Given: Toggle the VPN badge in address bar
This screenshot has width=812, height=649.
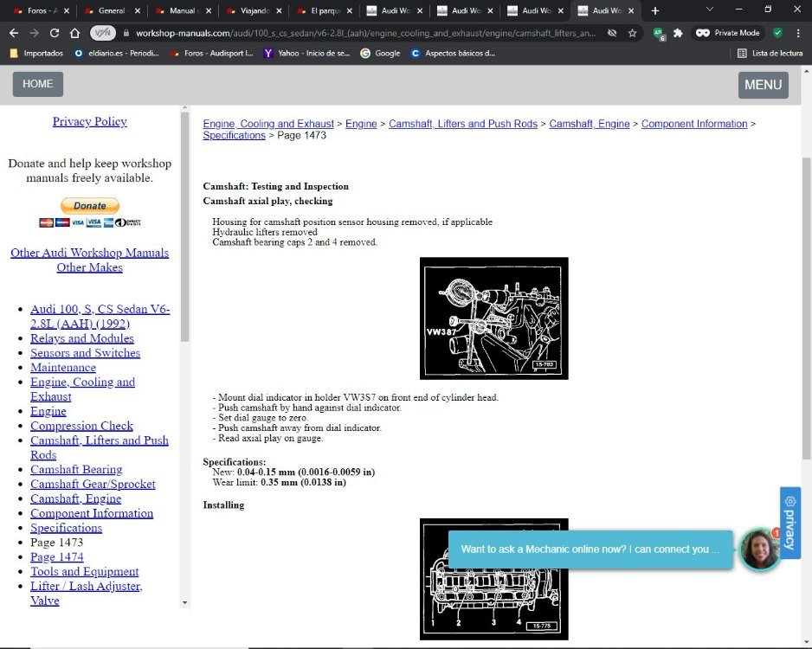Looking at the screenshot, I should (102, 33).
